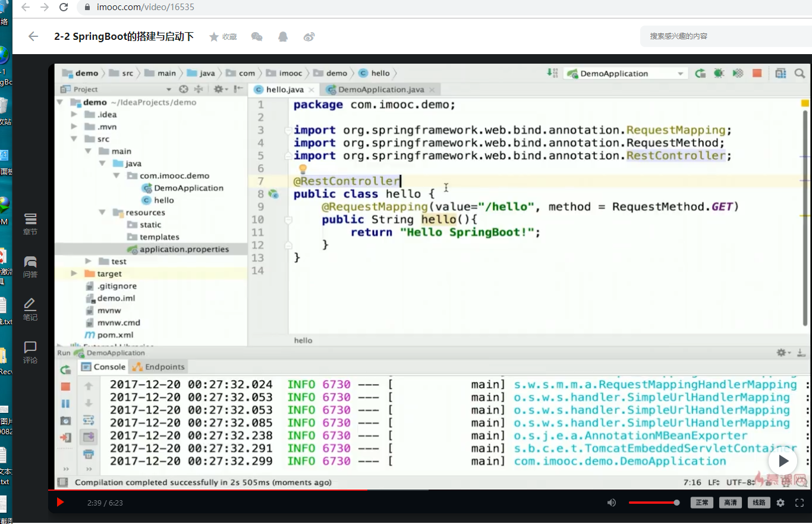Open the 问答 Q&A sidebar
812x524 pixels.
(30, 267)
